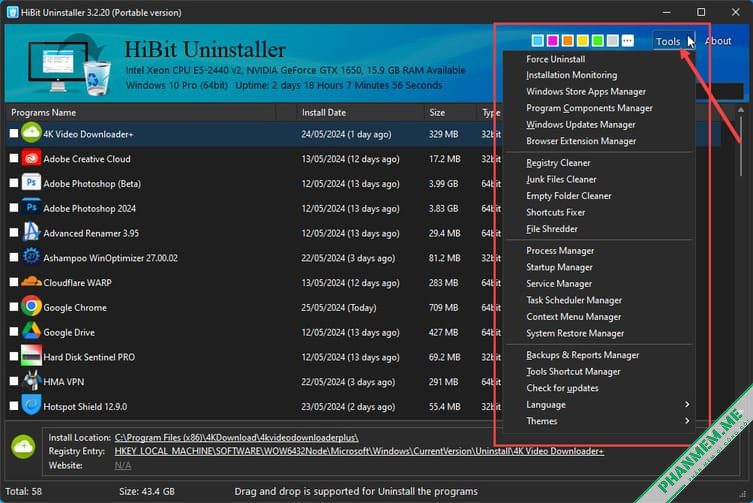753x503 pixels.
Task: Open Windows Store Apps Manager
Action: point(599,91)
